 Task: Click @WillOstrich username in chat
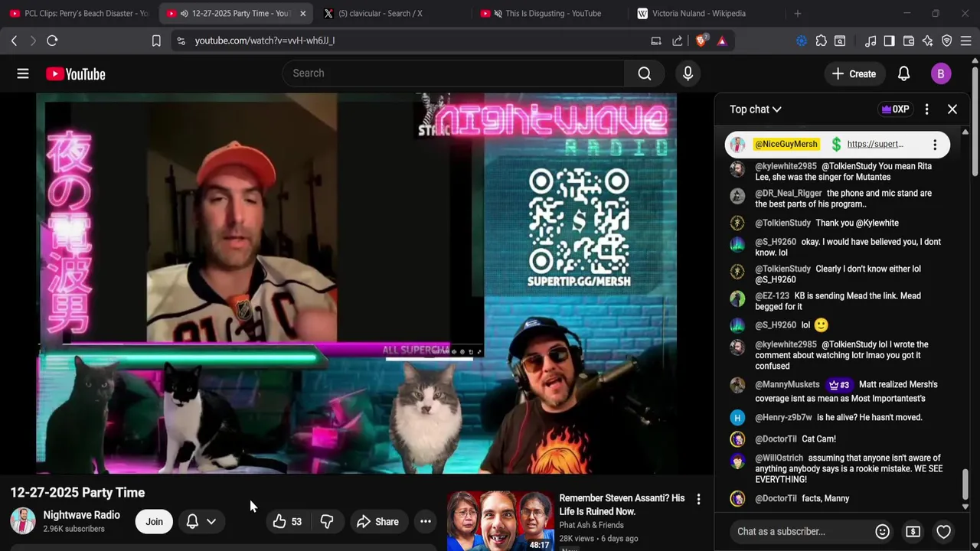[x=779, y=458]
